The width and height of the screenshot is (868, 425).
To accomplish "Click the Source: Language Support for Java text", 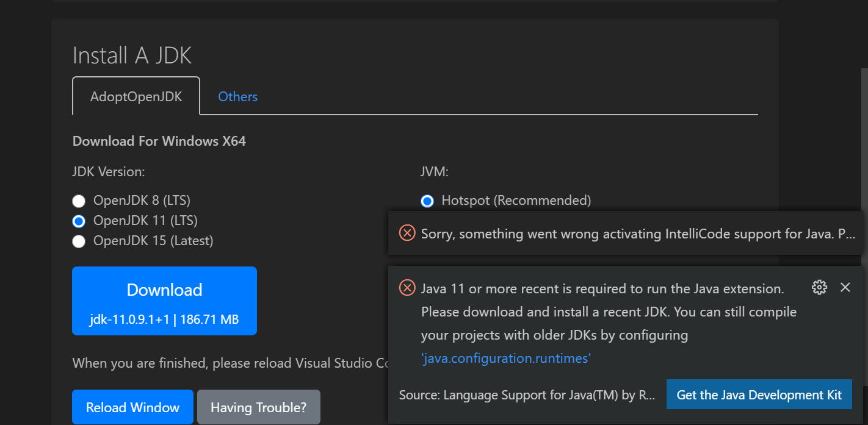I will coord(527,395).
